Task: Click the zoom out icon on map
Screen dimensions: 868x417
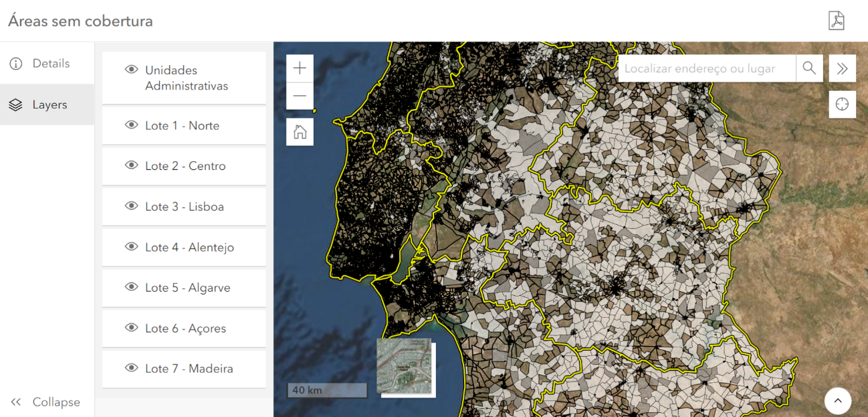Action: 300,96
